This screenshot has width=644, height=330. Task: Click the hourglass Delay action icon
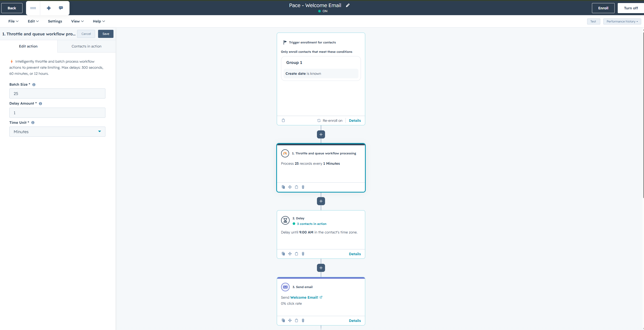click(285, 220)
